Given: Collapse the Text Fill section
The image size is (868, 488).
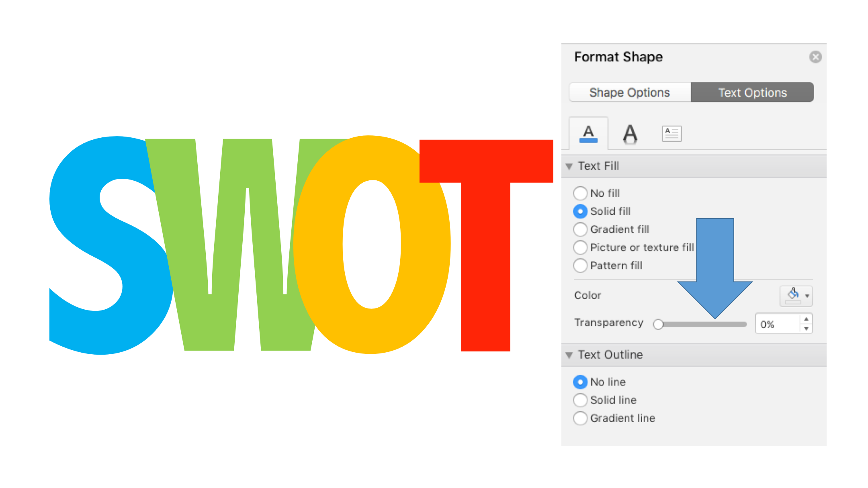Looking at the screenshot, I should (569, 166).
